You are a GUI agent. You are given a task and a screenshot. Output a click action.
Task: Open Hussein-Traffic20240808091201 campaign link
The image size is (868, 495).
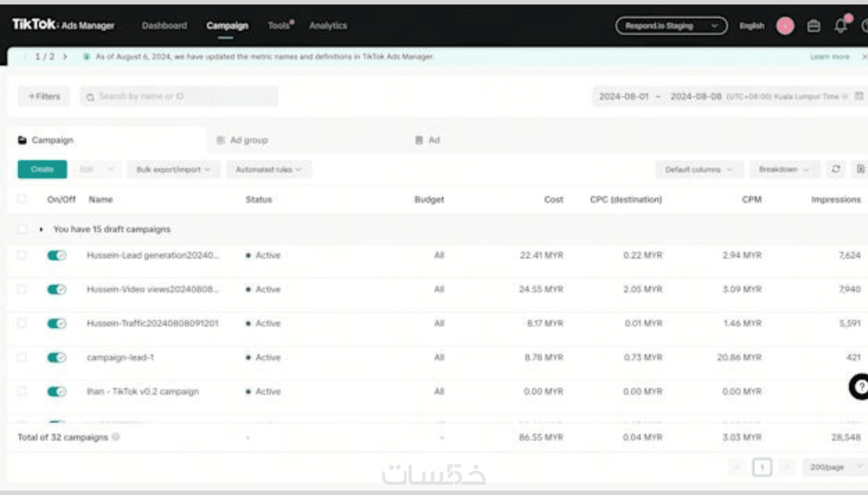pyautogui.click(x=153, y=324)
